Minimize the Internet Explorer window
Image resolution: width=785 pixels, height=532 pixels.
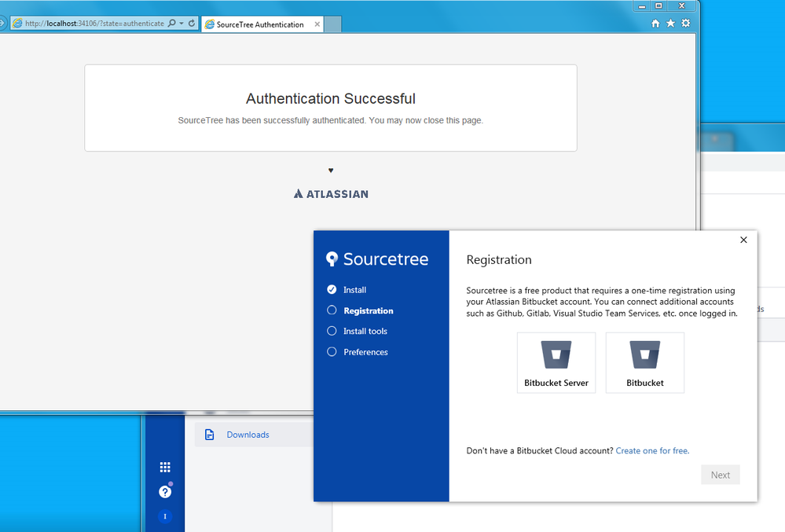pyautogui.click(x=642, y=6)
